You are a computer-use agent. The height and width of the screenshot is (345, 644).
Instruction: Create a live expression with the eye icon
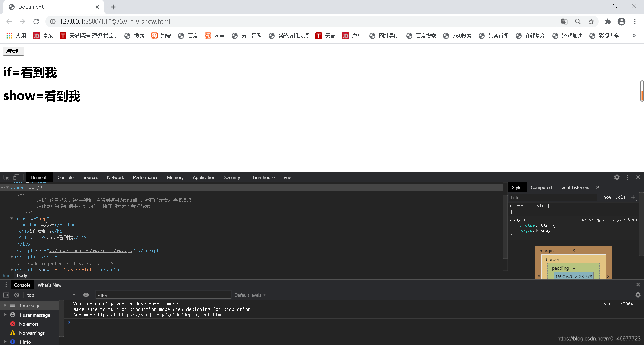point(86,295)
